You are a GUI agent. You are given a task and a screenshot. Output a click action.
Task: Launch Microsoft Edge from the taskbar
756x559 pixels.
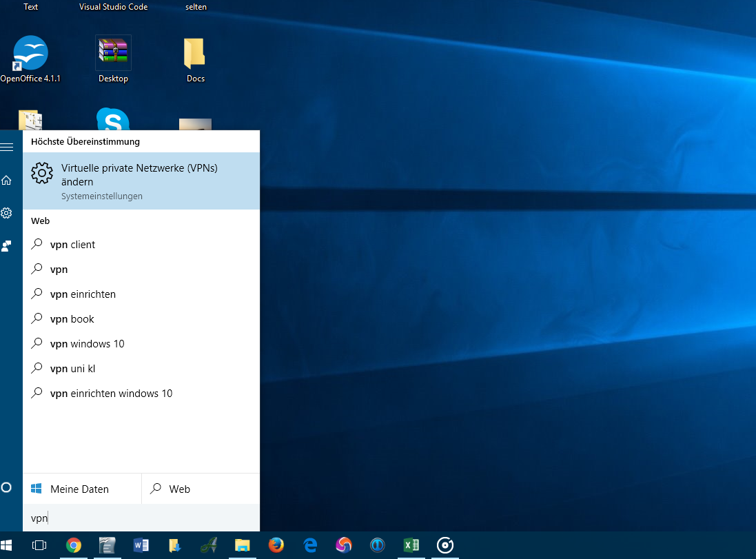point(310,545)
